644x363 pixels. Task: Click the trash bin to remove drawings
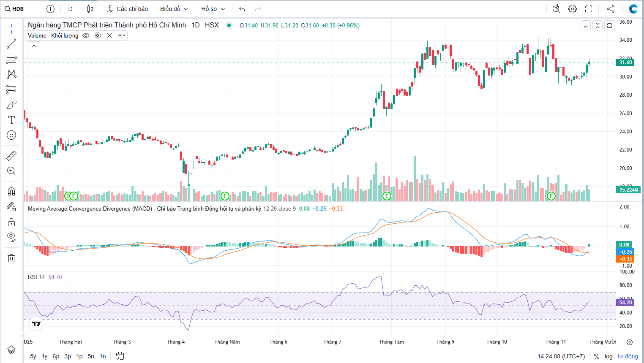pos(11,258)
